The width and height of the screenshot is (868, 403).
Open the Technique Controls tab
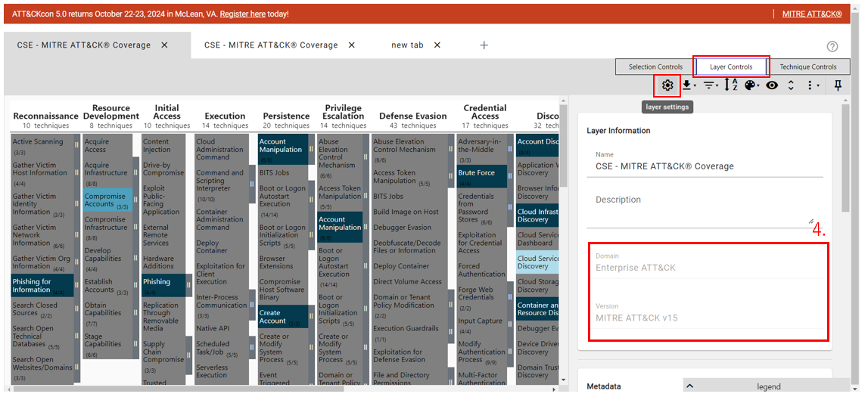point(807,67)
